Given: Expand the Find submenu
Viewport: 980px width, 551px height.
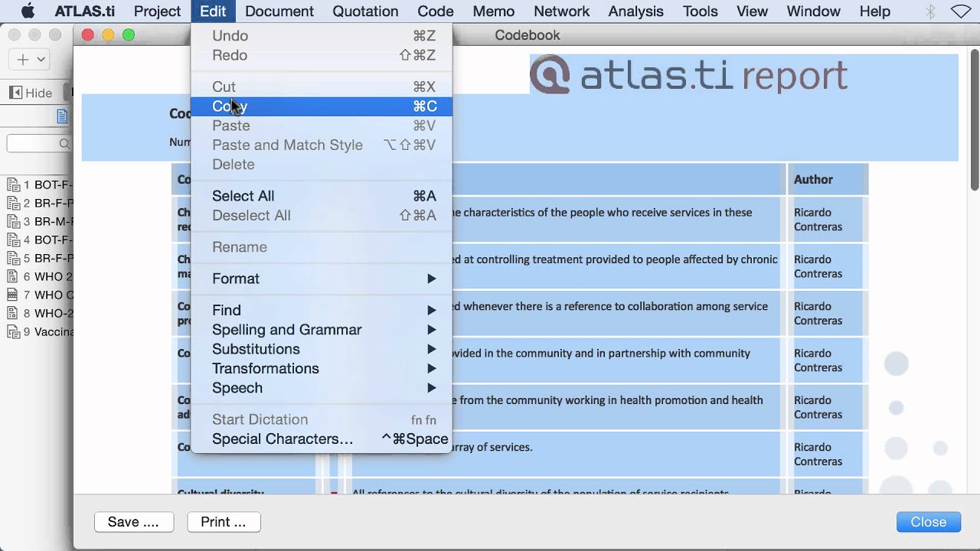Looking at the screenshot, I should point(322,310).
